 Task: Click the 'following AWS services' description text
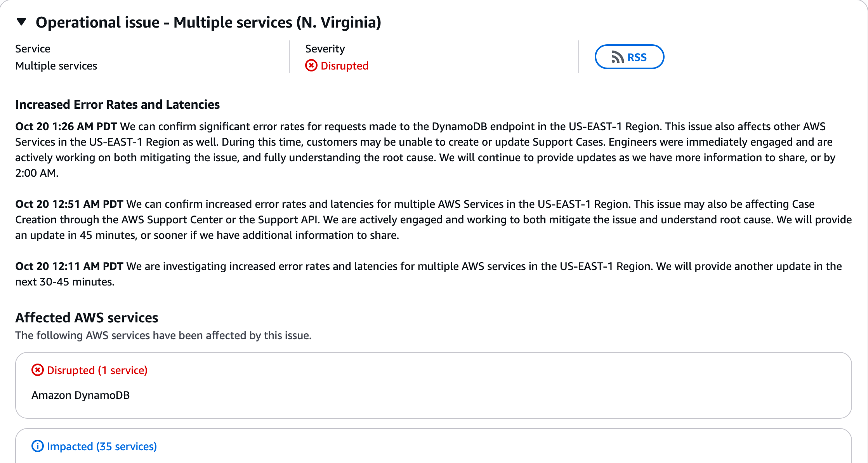point(163,335)
